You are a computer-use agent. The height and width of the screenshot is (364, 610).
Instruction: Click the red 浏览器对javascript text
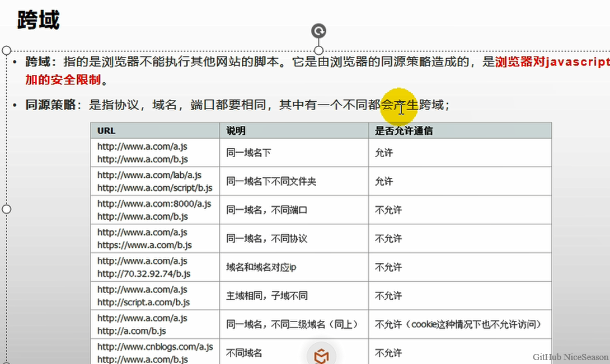pyautogui.click(x=551, y=62)
